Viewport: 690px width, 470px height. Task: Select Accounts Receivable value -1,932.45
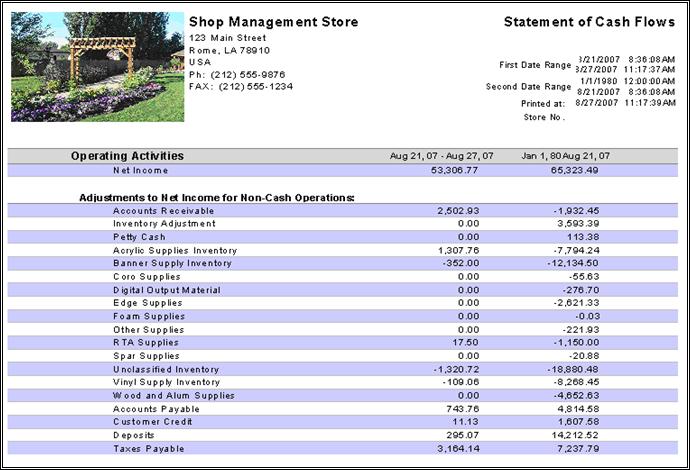click(x=576, y=211)
